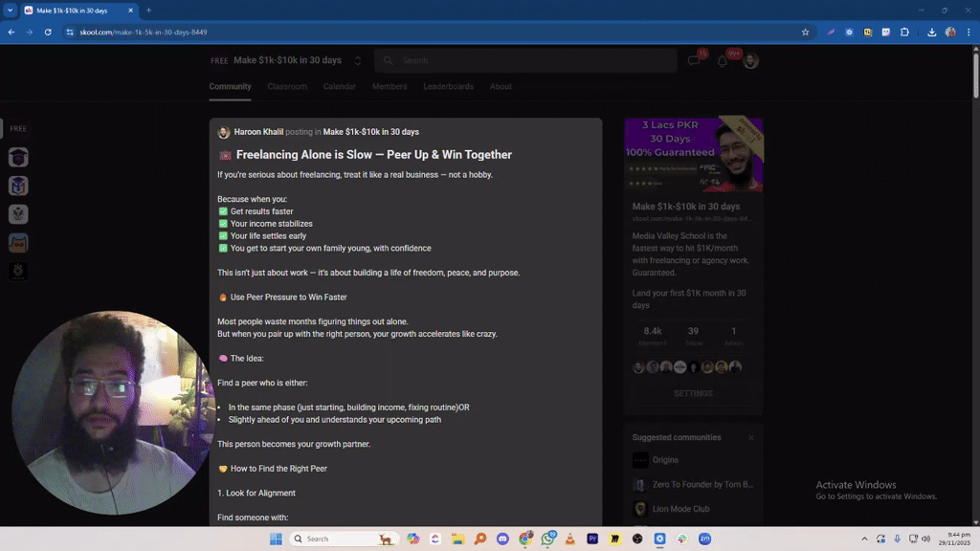Viewport: 980px width, 551px height.
Task: Open VLC from the taskbar
Action: (570, 539)
